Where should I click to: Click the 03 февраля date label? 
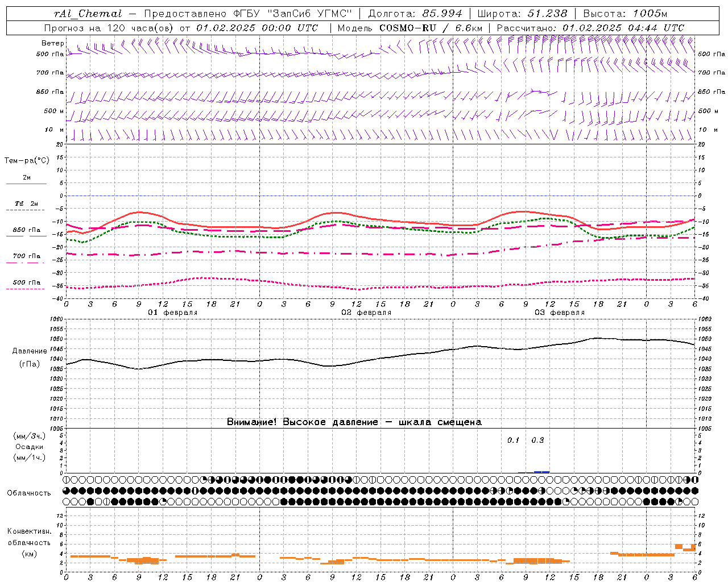(560, 313)
